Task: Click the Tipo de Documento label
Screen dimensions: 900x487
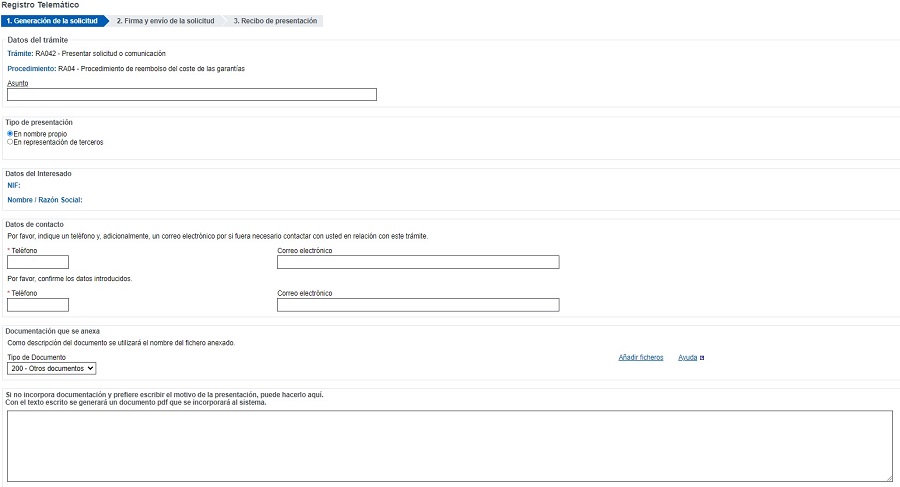Action: coord(37,357)
